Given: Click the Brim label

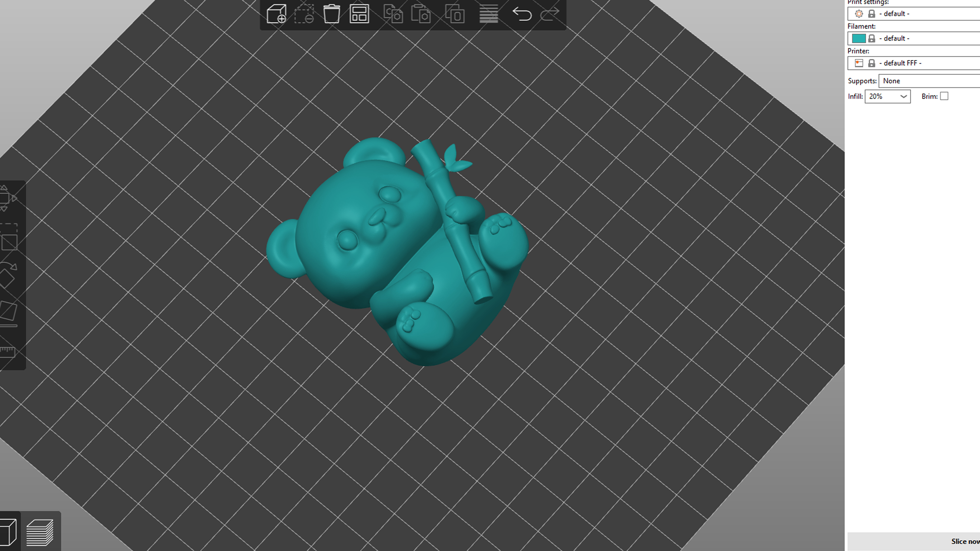Looking at the screenshot, I should click(x=929, y=97).
